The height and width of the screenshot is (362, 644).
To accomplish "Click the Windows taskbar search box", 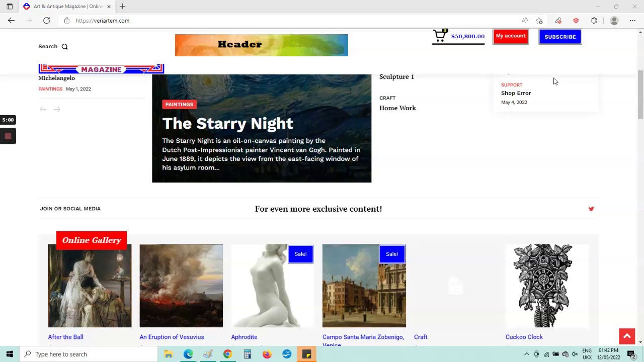I will [x=89, y=354].
